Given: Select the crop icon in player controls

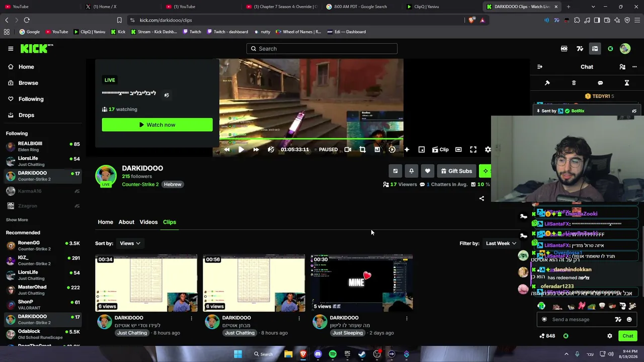Looking at the screenshot, I should click(x=362, y=149).
